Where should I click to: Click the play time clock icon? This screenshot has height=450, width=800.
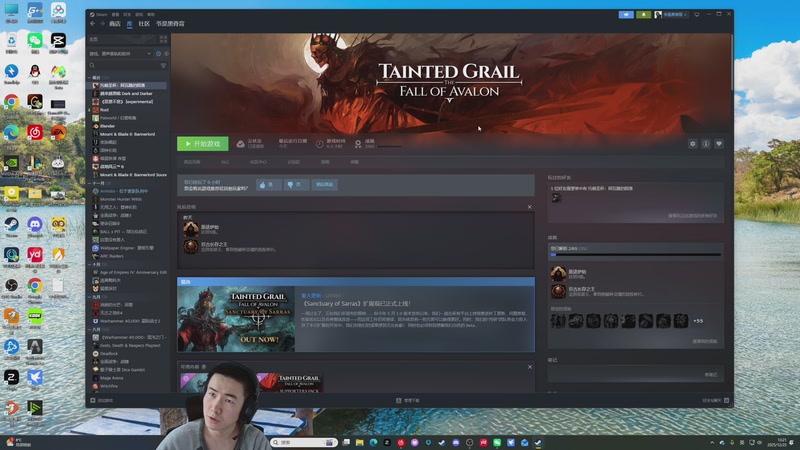pos(319,144)
